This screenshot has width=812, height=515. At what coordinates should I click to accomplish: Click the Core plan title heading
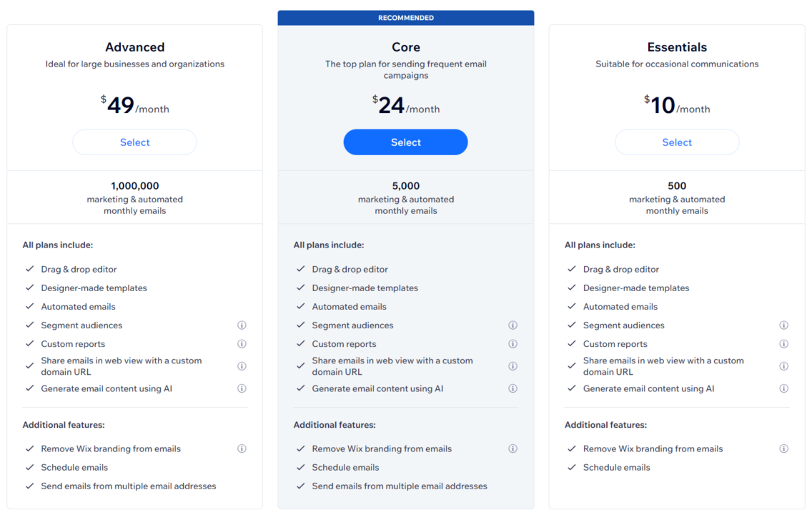[405, 47]
